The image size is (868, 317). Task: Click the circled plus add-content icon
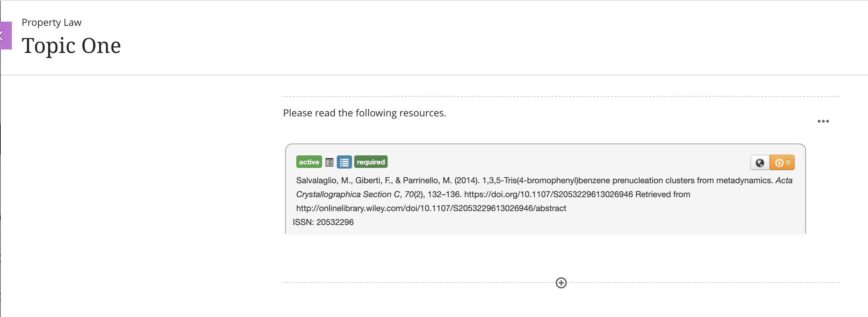tap(561, 283)
